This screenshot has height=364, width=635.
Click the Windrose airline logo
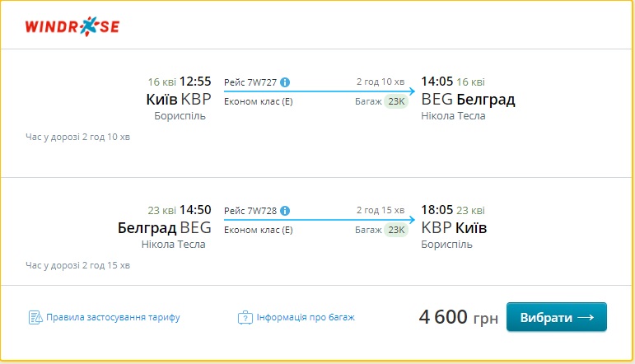pos(72,26)
